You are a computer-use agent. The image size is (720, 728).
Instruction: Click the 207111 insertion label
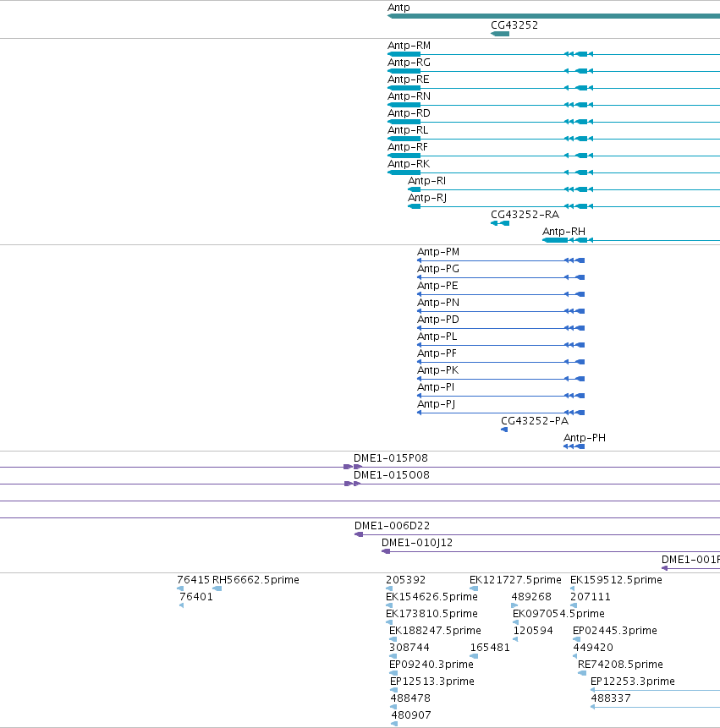pos(591,597)
